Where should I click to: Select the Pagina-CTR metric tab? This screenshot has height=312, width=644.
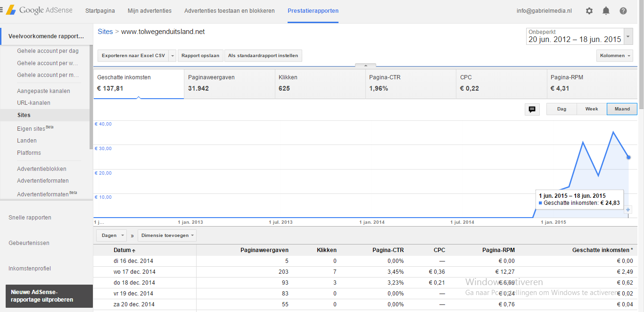(411, 84)
